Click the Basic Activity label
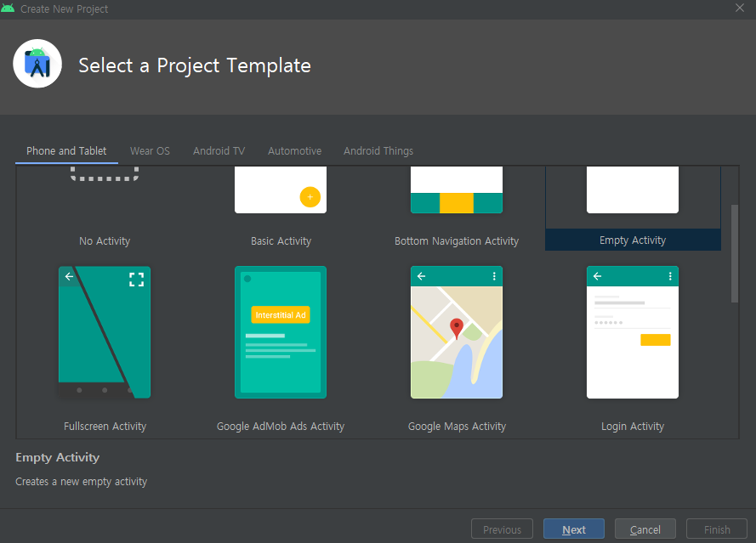This screenshot has height=543, width=756. click(281, 240)
